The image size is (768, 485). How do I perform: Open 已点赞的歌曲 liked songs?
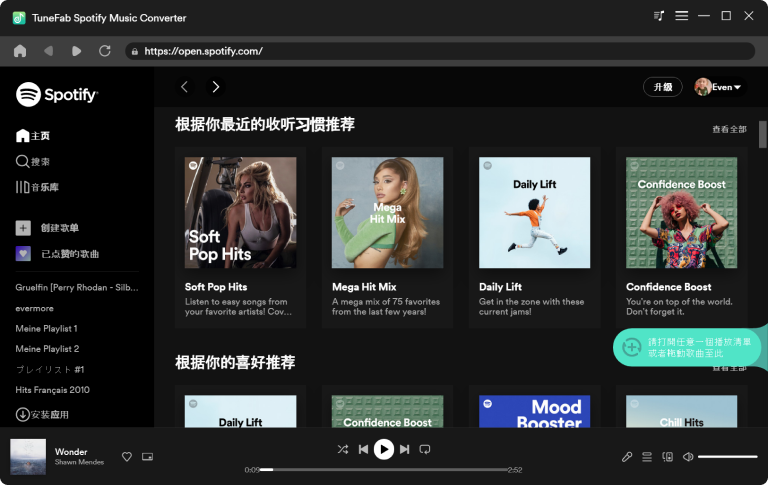(57, 254)
